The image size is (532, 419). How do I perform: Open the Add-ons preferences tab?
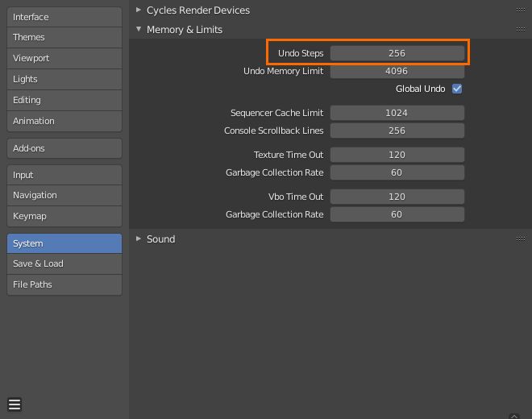[64, 148]
